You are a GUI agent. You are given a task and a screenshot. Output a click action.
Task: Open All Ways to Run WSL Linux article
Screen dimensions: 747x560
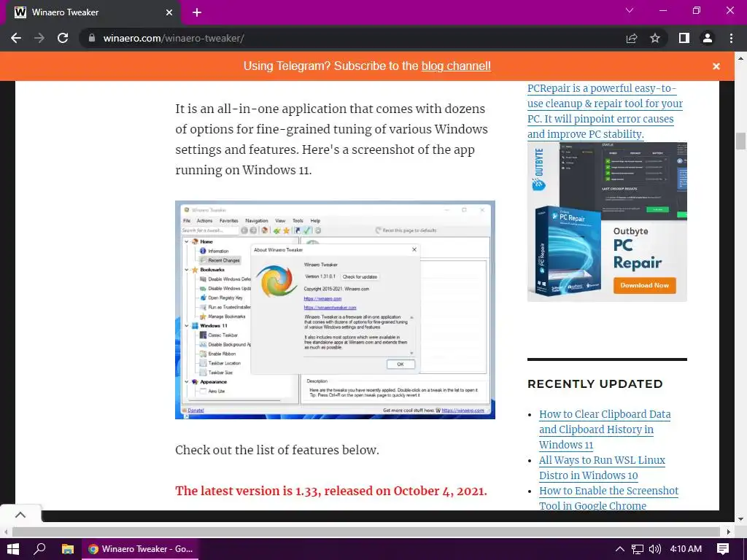[602, 467]
